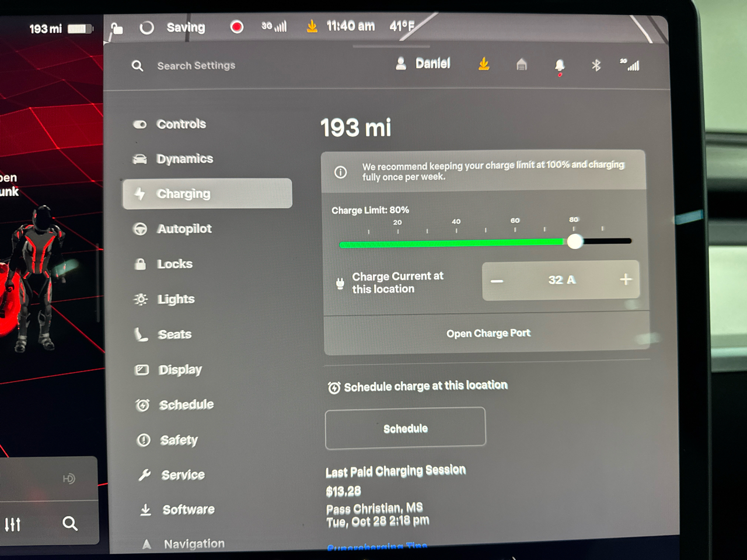
Task: Tap the cellular signal icon in header
Action: pos(631,65)
